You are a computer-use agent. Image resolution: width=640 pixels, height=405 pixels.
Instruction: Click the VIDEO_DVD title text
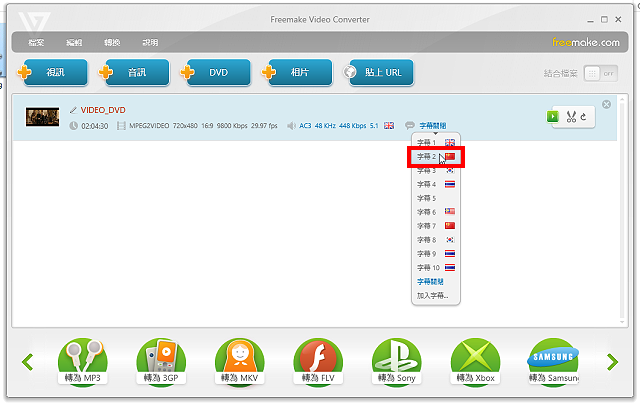[x=103, y=110]
